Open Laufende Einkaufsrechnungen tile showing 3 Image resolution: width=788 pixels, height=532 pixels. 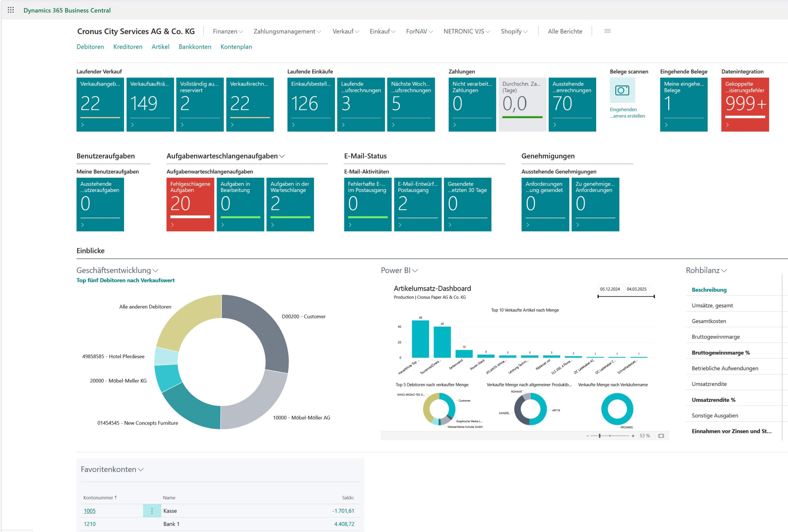pos(361,105)
